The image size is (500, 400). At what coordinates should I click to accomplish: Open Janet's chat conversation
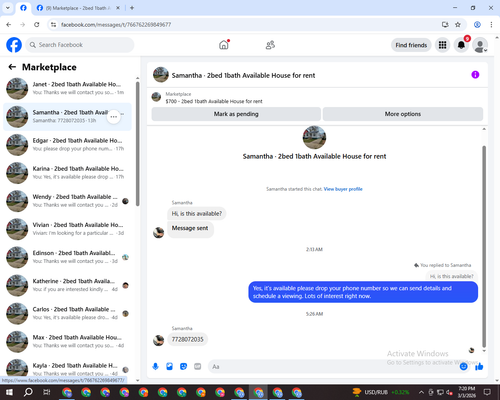tap(67, 88)
